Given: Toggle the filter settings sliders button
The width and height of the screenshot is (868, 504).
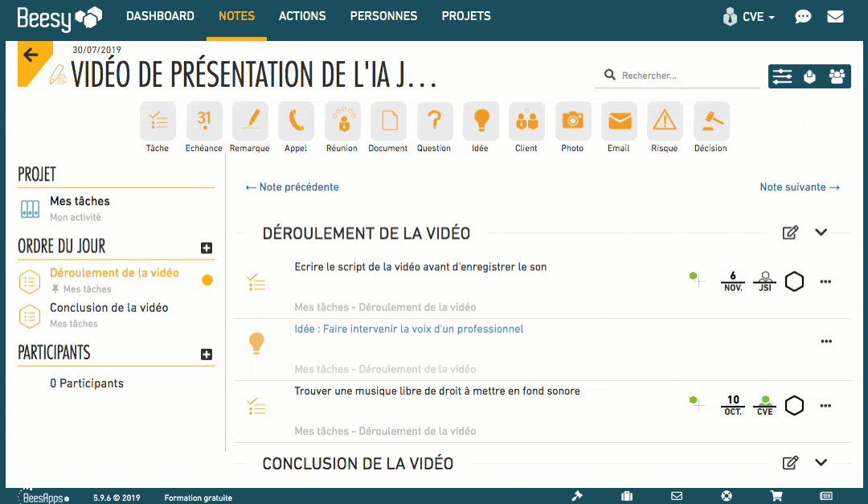Looking at the screenshot, I should coord(782,76).
